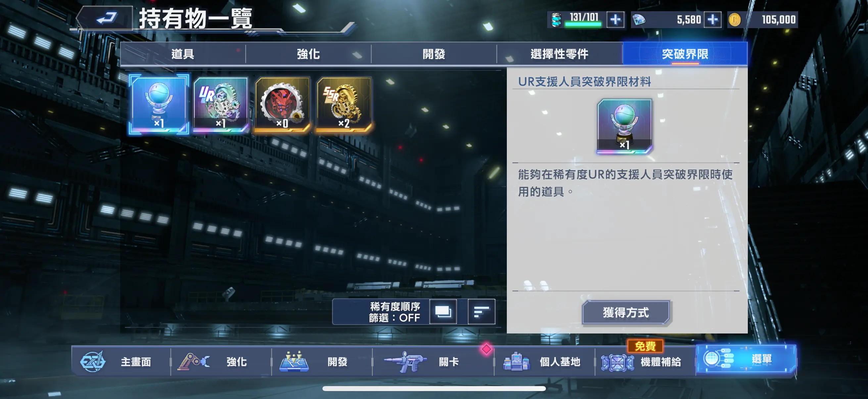Add energy with the plus icon
Screen dimensions: 868x399
coord(615,20)
